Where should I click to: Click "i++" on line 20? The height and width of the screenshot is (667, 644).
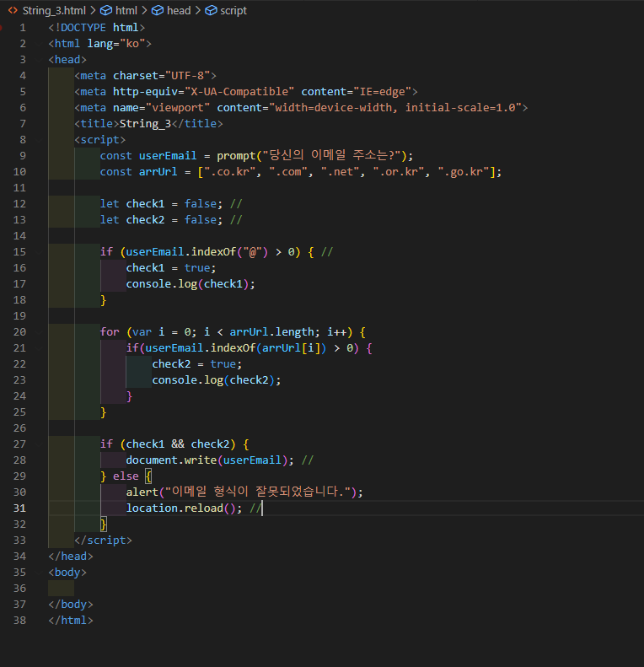pos(336,331)
